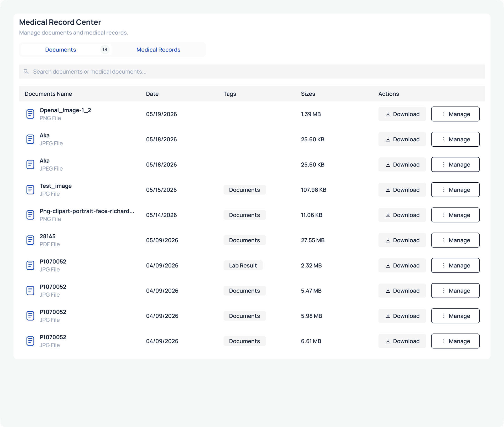
Task: Open Manage menu for the 6.61 MB file
Action: click(x=455, y=341)
